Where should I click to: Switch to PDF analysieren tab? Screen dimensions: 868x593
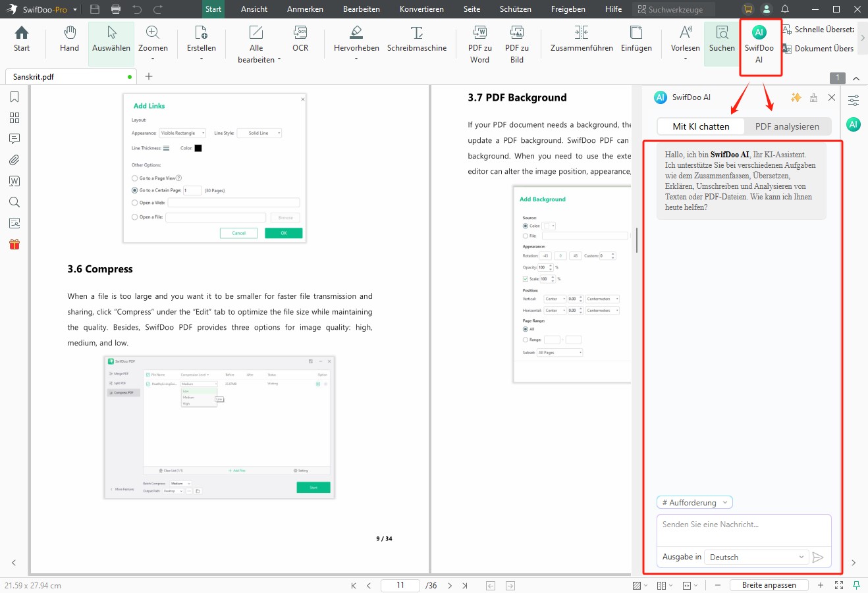[787, 126]
